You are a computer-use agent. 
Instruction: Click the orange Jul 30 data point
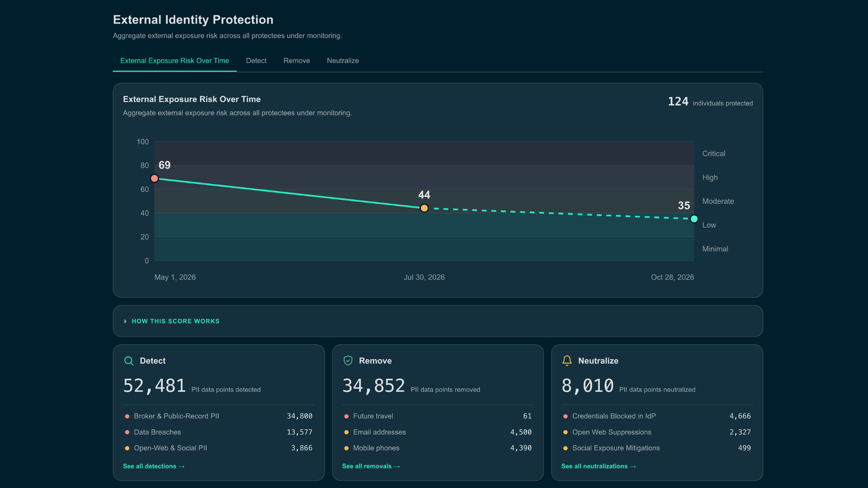point(424,208)
